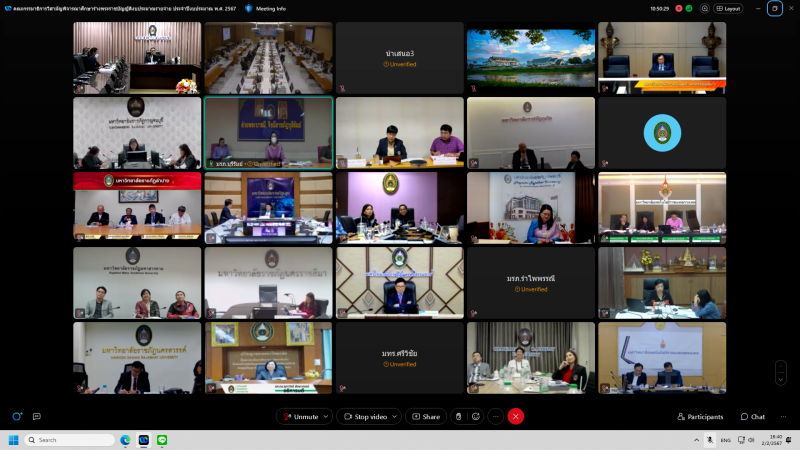This screenshot has width=800, height=450.
Task: Open the More options ellipsis button
Action: [495, 416]
